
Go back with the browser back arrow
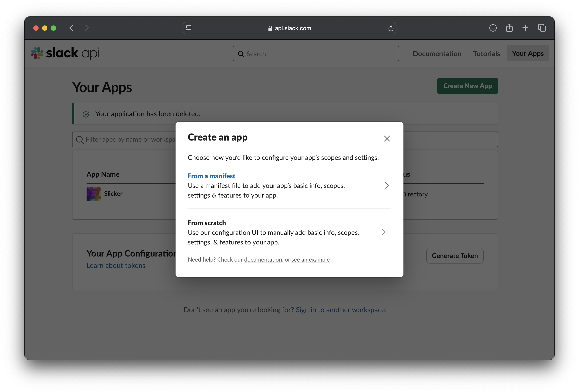[x=71, y=28]
